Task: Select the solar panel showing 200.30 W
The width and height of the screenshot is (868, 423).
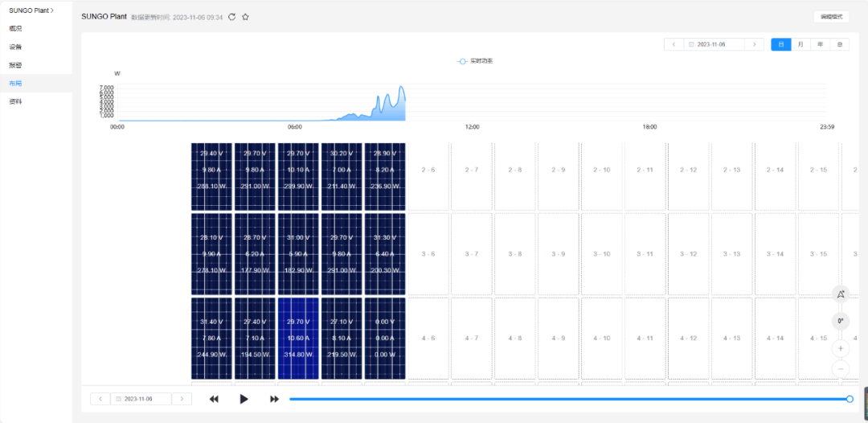Action: point(385,253)
